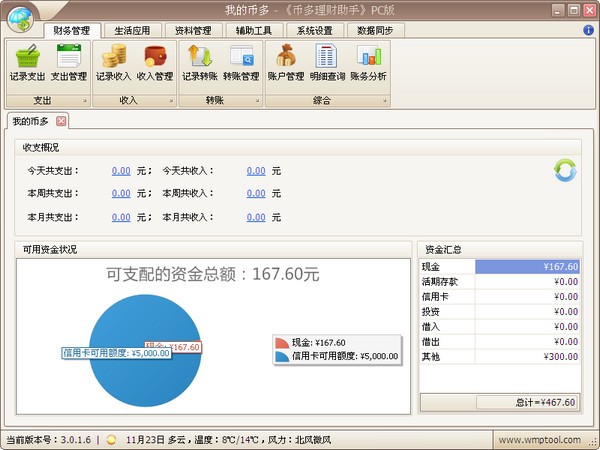
Task: Select the 借入 row
Action: pos(500,326)
